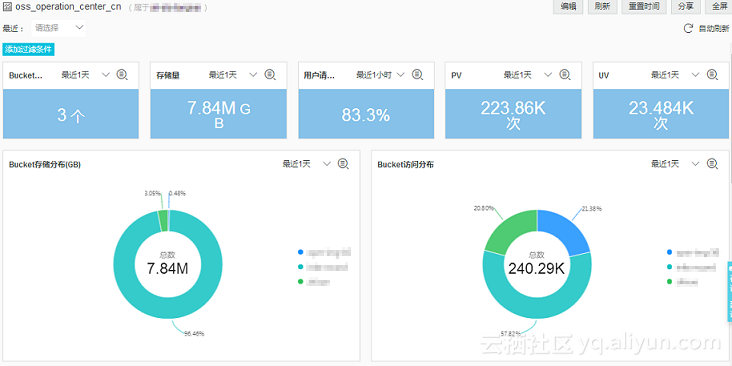732x366 pixels.
Task: Click query magnifier icon on Bucket count card
Action: [122, 75]
